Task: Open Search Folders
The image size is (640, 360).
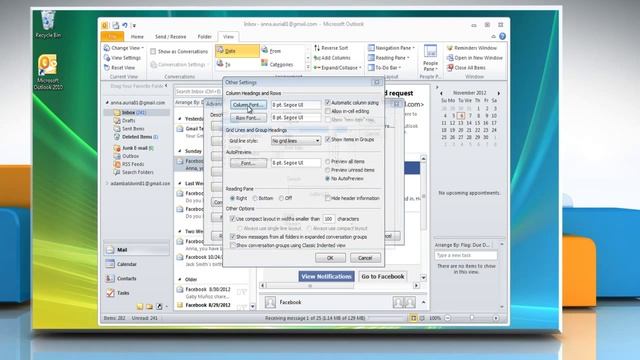Action: tap(133, 172)
